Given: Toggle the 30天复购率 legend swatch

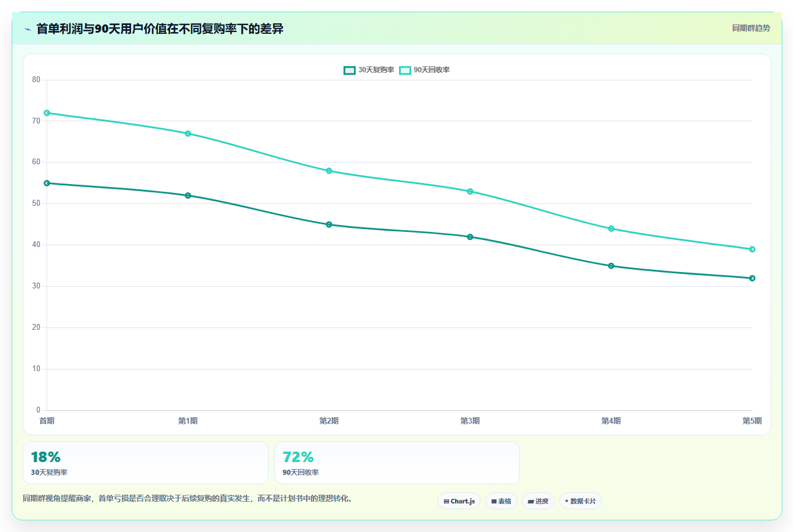Looking at the screenshot, I should point(350,70).
